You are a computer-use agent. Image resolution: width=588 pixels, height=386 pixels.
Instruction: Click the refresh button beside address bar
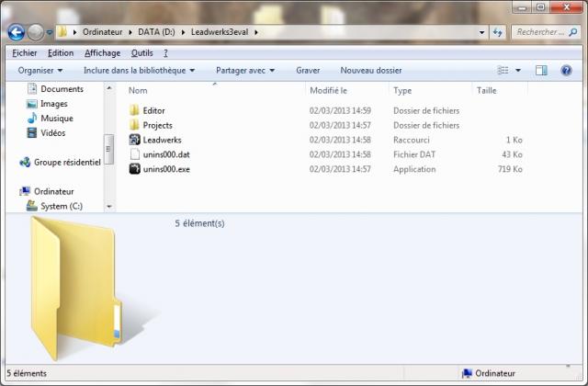[498, 32]
